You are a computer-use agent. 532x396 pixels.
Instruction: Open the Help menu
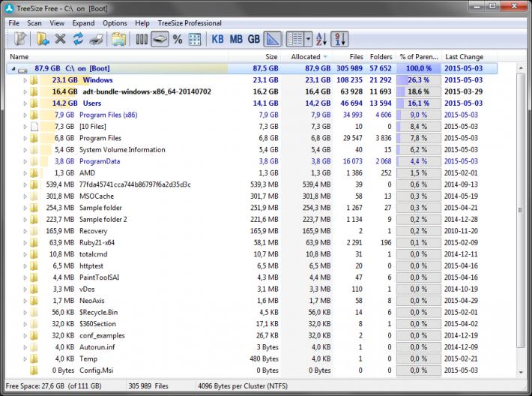coord(142,23)
